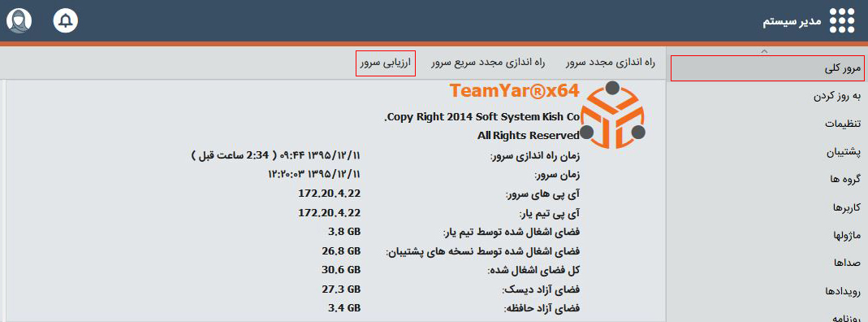Collapse sidebar with the up chevron
Screen dimensions: 868x322
click(764, 51)
